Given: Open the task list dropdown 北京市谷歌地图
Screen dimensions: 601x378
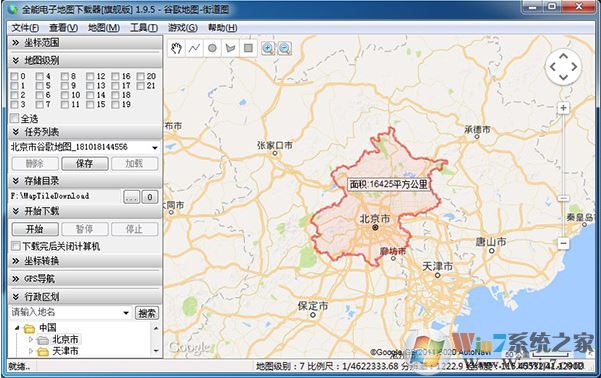Looking at the screenshot, I should tap(154, 148).
